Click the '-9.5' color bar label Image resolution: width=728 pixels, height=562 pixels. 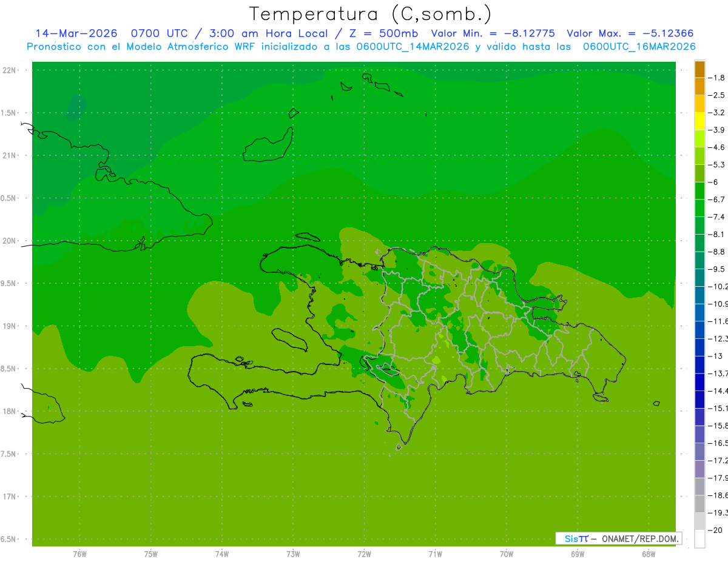point(716,269)
